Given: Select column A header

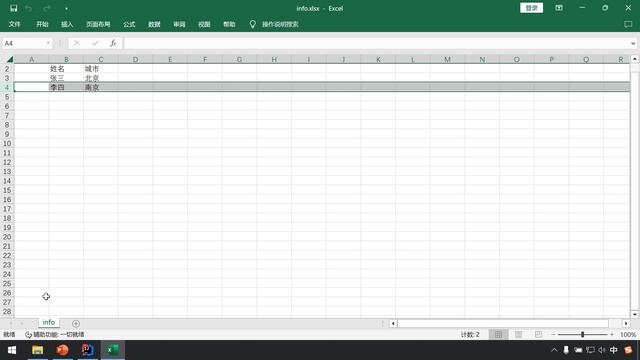Looking at the screenshot, I should [x=31, y=60].
